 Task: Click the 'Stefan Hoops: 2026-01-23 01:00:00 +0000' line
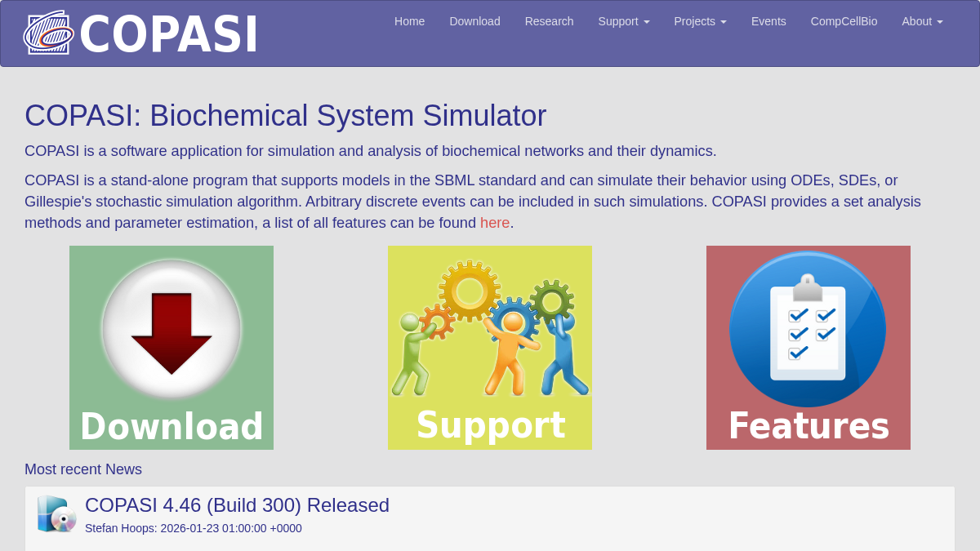coord(194,528)
